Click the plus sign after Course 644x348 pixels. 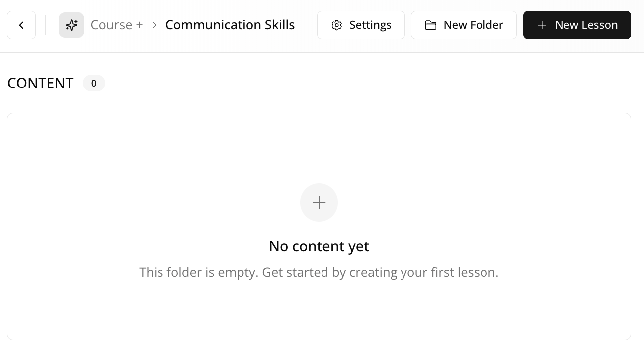(139, 25)
